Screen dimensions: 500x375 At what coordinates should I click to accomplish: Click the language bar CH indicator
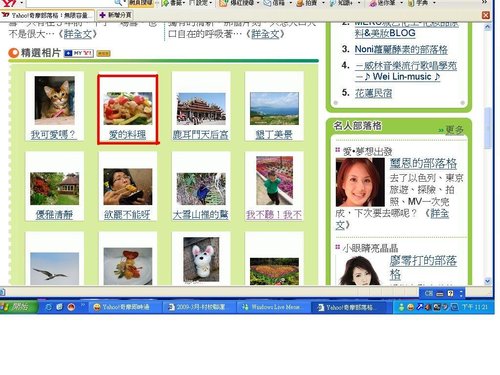[x=429, y=294]
